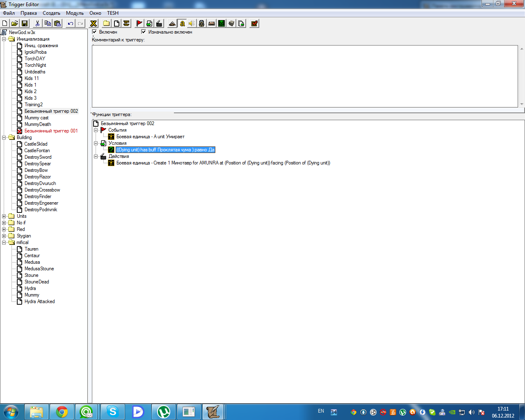Click the Open map folder icon
The width and height of the screenshot is (525, 420).
point(15,23)
